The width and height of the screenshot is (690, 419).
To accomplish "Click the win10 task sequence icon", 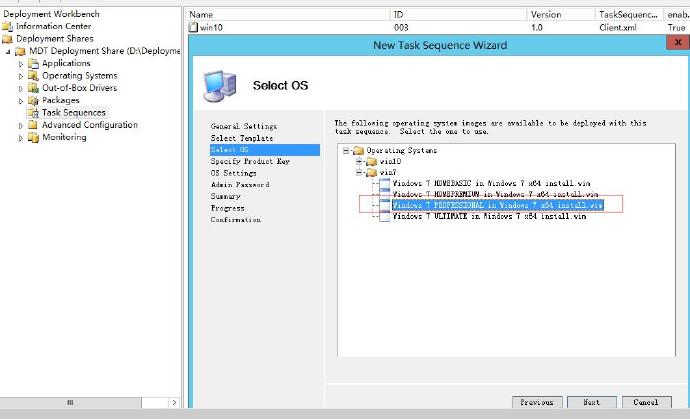I will pos(193,27).
